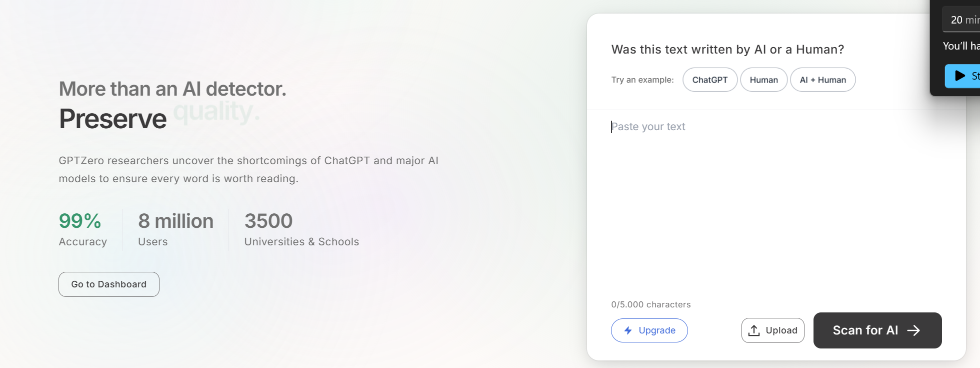
Task: Click the "You'll ha" text in overlay
Action: tap(960, 46)
